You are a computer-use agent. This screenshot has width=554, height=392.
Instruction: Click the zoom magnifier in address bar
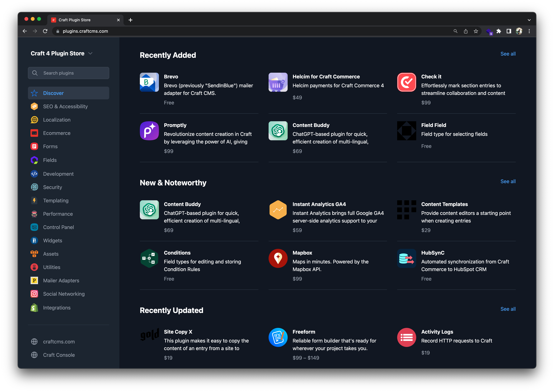(455, 31)
